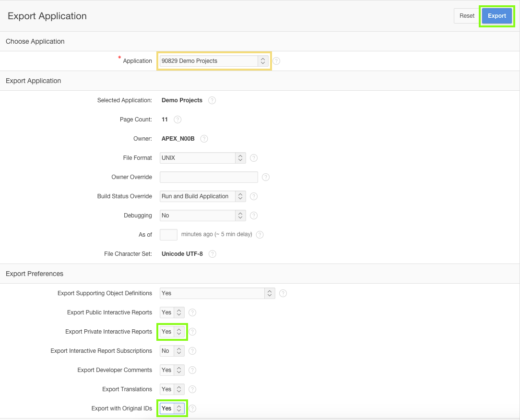Click the Export button
The height and width of the screenshot is (420, 520).
496,16
